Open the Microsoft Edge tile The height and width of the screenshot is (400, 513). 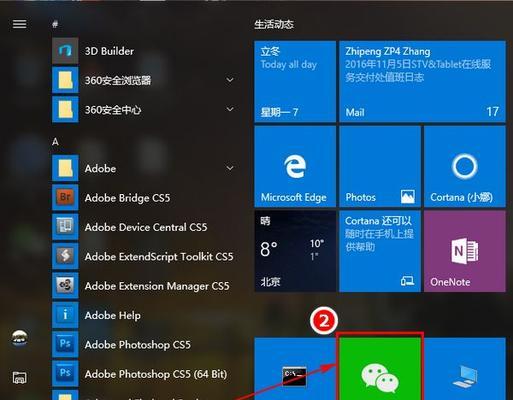pos(295,166)
